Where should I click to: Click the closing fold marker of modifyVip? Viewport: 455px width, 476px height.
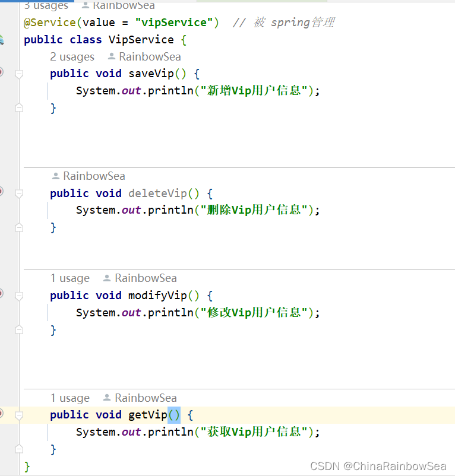pos(19,329)
